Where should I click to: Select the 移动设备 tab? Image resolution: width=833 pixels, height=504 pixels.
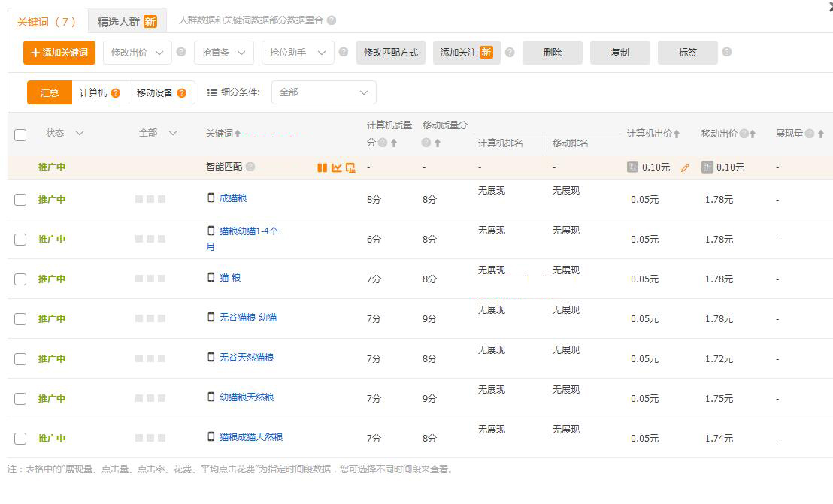[x=156, y=92]
